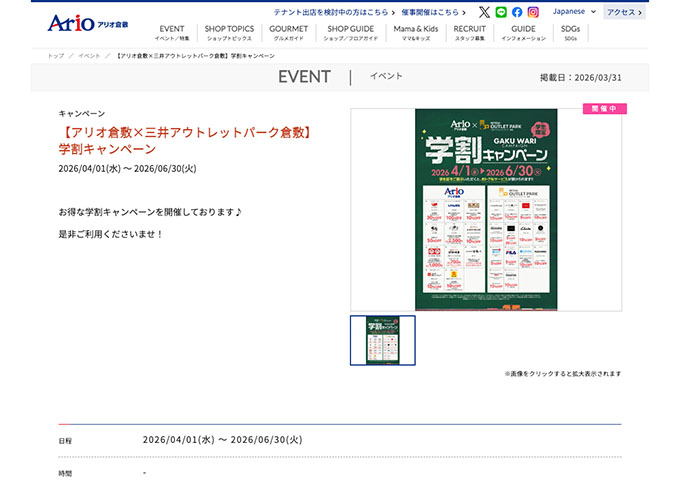Enlarge the main 学割キャンペーン poster image
Image resolution: width=680 pixels, height=480 pixels.
click(x=485, y=209)
